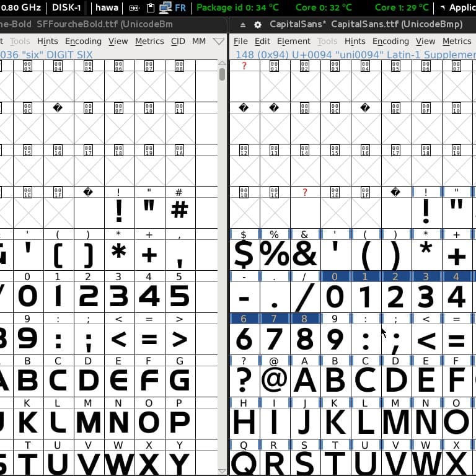Select the digit 8 glyph in CapitalSans
Viewport: 476px width, 476px height.
pos(305,340)
